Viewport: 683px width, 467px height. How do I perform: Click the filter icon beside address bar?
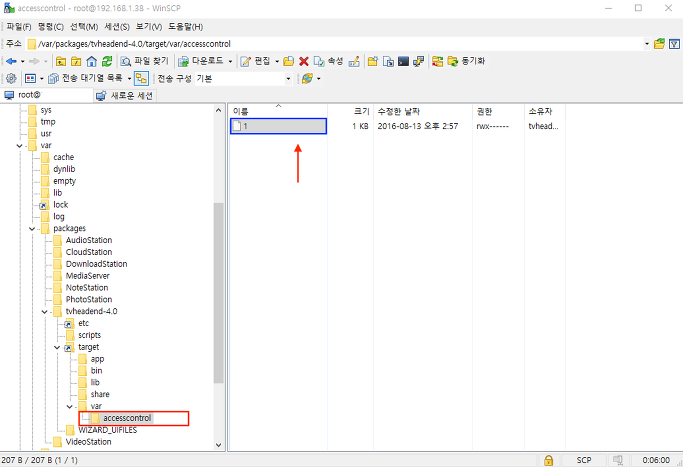674,44
